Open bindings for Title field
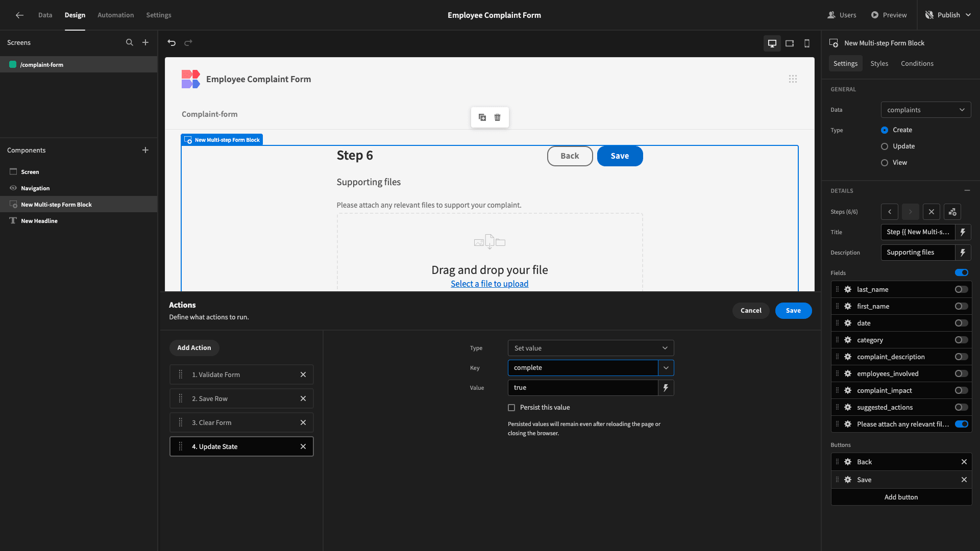Viewport: 980px width, 551px height. click(x=963, y=232)
